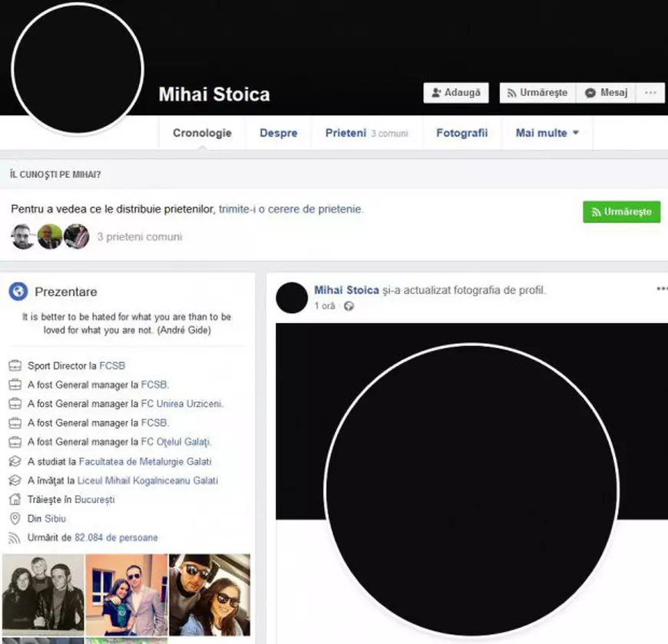The image size is (668, 644).
Task: Open the sunglasses selfie photo thumbnail
Action: 210,595
